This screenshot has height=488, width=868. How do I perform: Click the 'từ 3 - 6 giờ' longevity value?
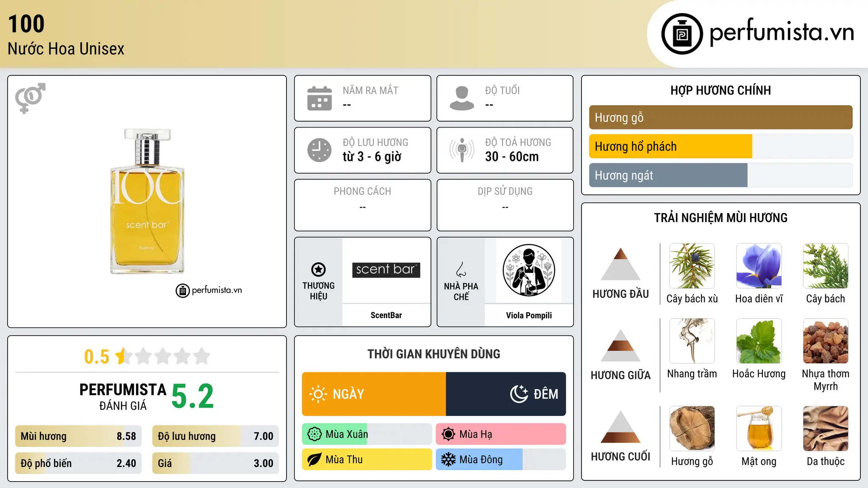372,157
